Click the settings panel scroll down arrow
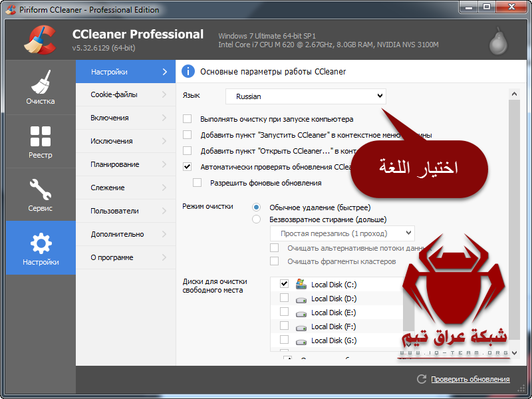The height and width of the screenshot is (399, 532). 514,353
